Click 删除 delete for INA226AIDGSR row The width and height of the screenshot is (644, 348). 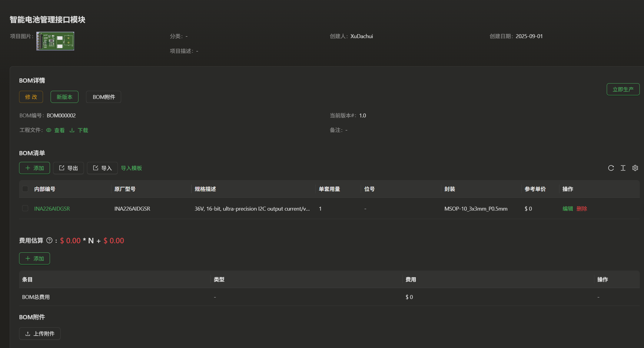pos(582,208)
